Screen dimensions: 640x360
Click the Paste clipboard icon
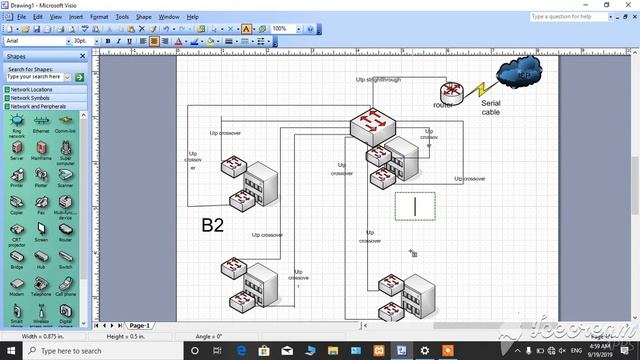[131, 29]
